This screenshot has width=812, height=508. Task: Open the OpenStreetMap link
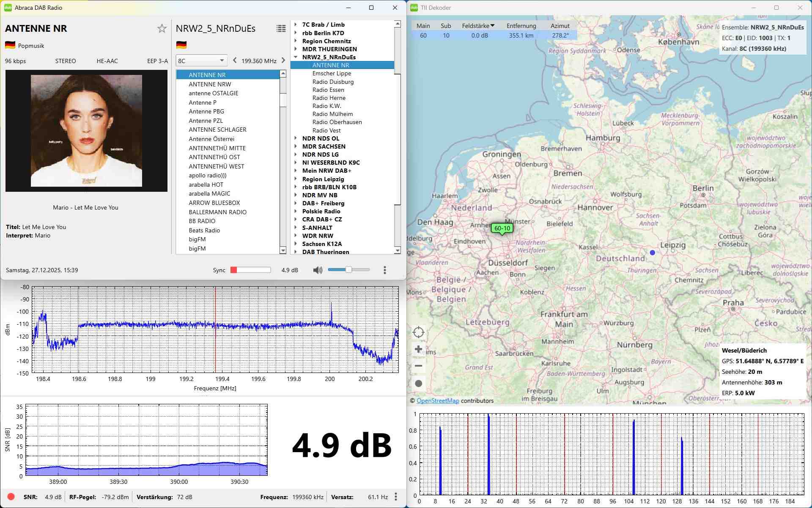437,400
